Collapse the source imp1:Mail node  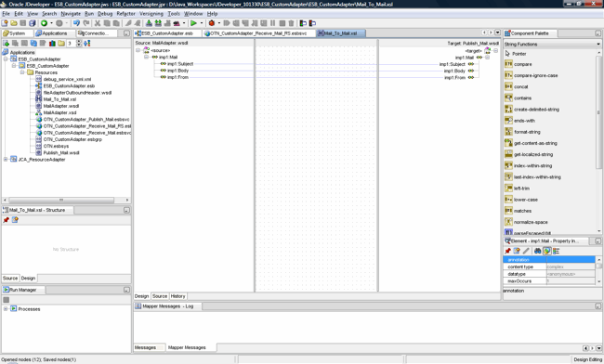[146, 57]
